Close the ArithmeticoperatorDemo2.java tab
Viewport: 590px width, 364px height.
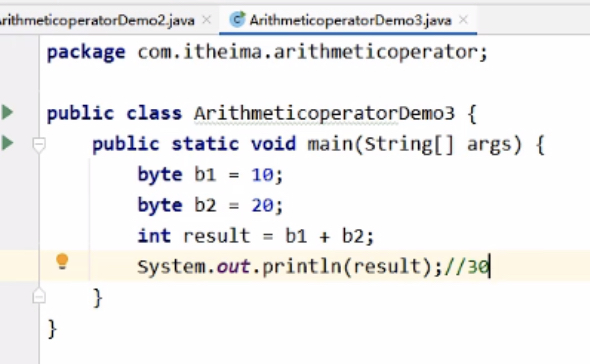[x=207, y=20]
